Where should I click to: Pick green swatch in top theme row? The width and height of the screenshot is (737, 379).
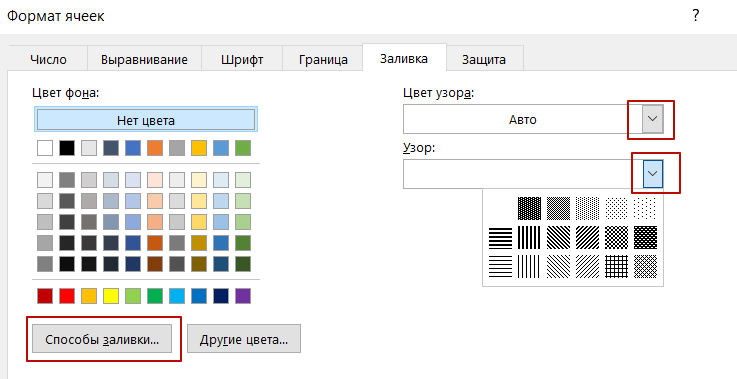pos(243,148)
